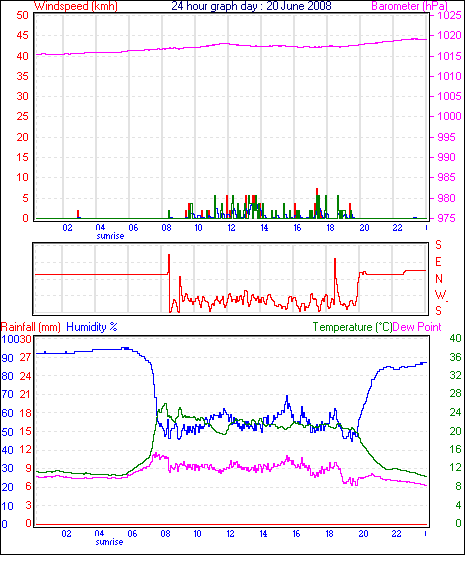Click the "Rainfall (mm)" legend label
The image size is (466, 563).
tap(31, 327)
